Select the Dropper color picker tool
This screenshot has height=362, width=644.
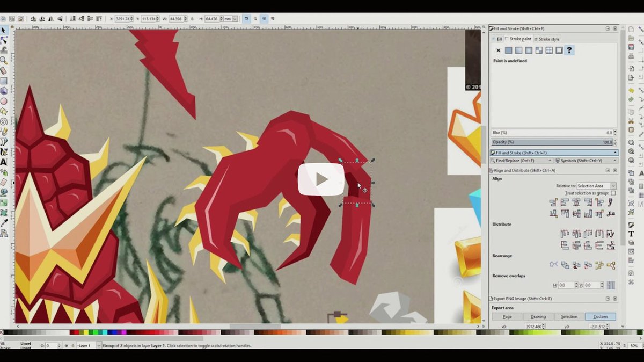point(4,223)
